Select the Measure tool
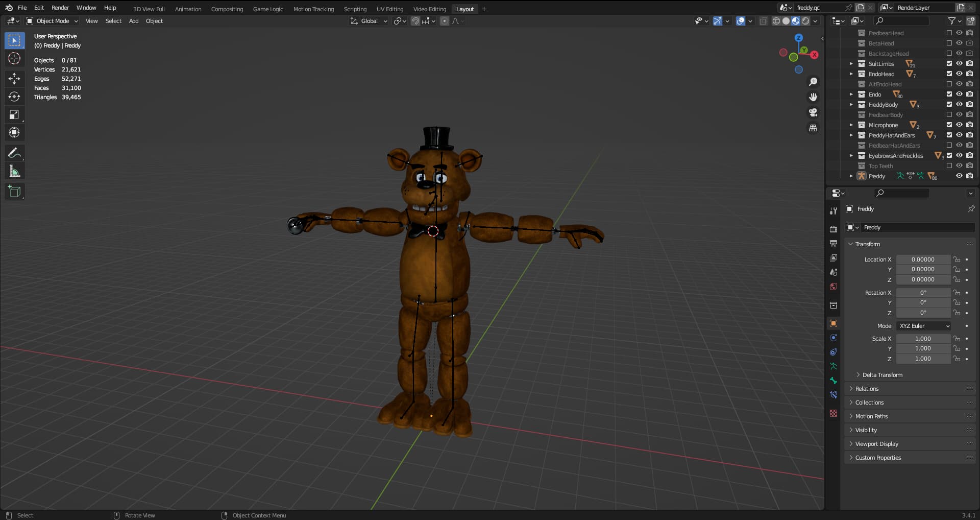The image size is (980, 520). point(14,171)
